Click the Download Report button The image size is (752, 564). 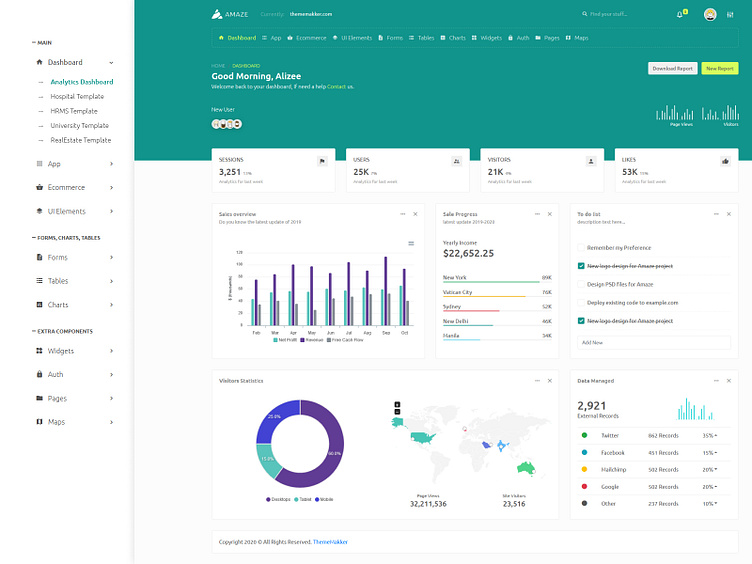point(672,69)
